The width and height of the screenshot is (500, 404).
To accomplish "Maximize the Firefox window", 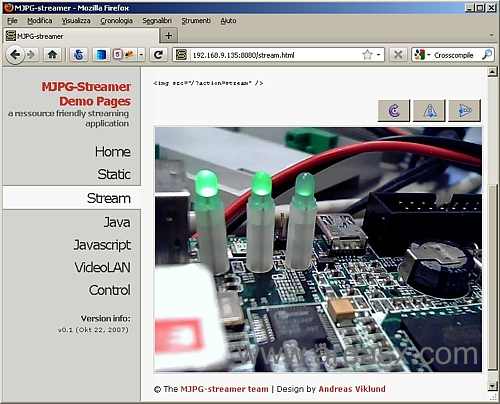I will click(480, 8).
